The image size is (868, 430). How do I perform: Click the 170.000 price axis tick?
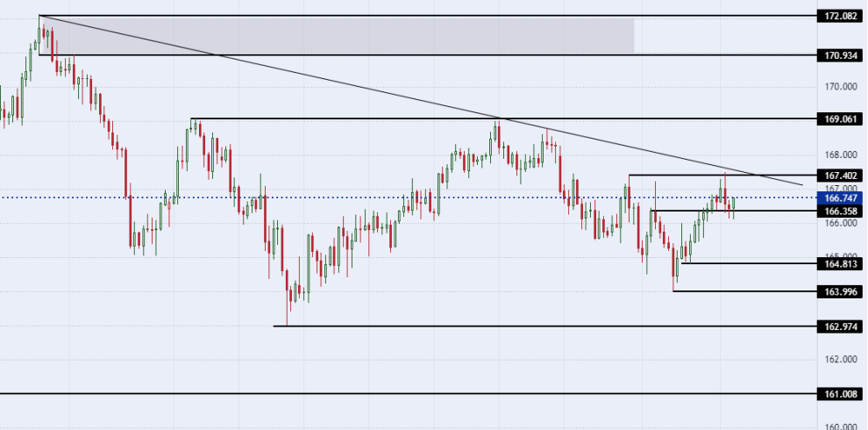839,87
